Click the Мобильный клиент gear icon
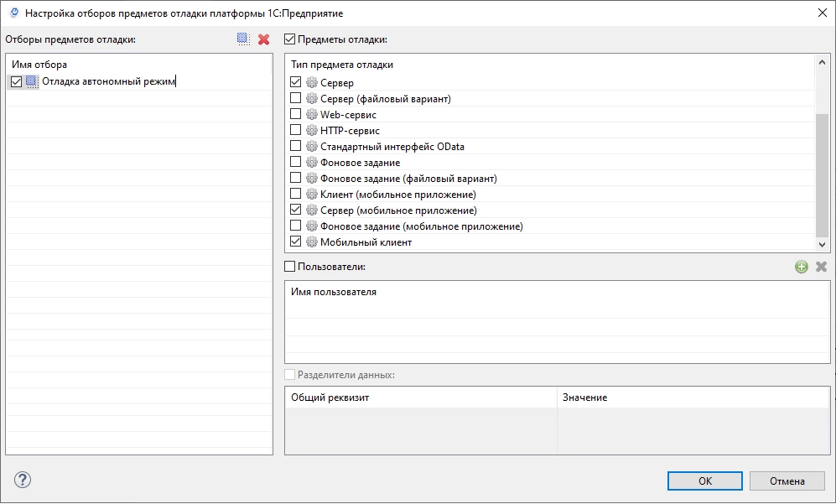Image resolution: width=836 pixels, height=504 pixels. pyautogui.click(x=312, y=242)
